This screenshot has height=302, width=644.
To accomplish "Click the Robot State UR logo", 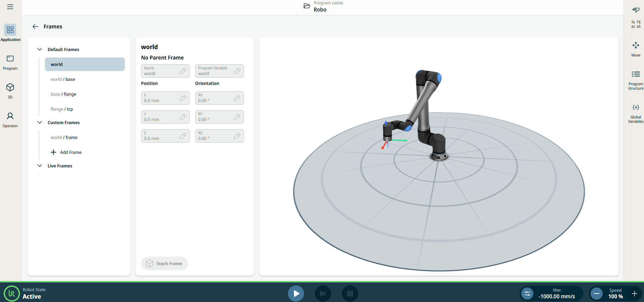I will [12, 293].
